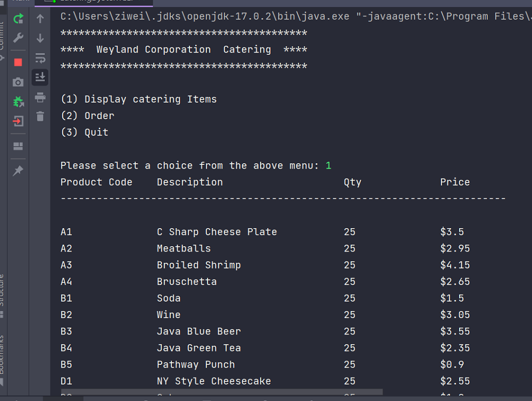
Task: Click 'NY Style Cheesecake' description
Action: tap(214, 381)
